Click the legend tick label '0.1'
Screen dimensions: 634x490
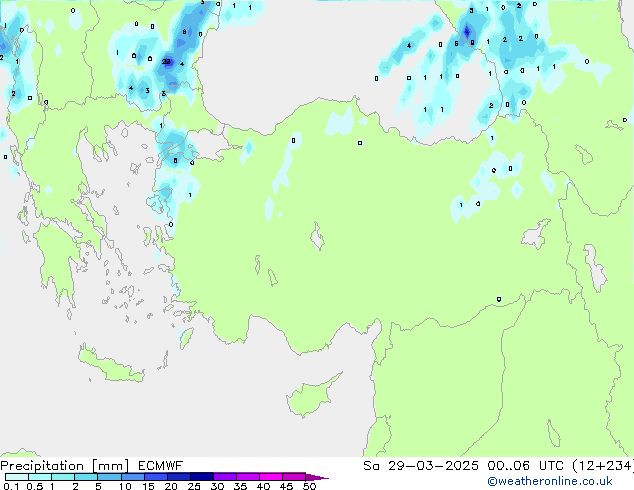11,486
